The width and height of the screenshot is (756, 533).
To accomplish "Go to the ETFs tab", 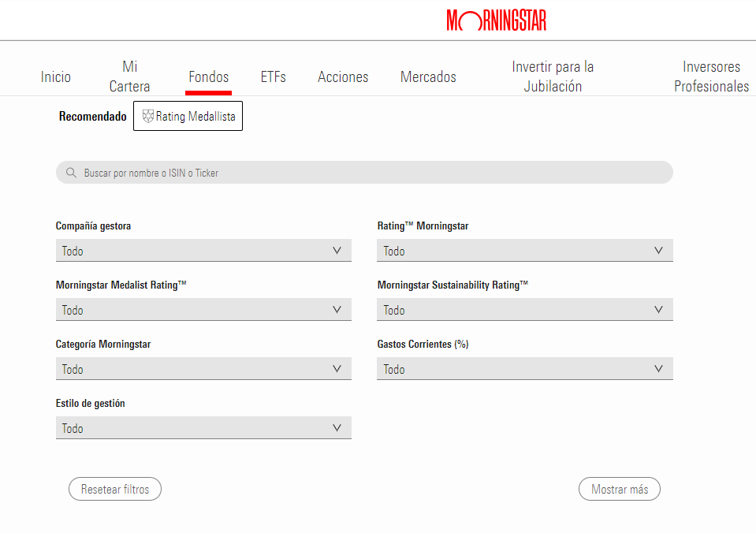I will [273, 76].
